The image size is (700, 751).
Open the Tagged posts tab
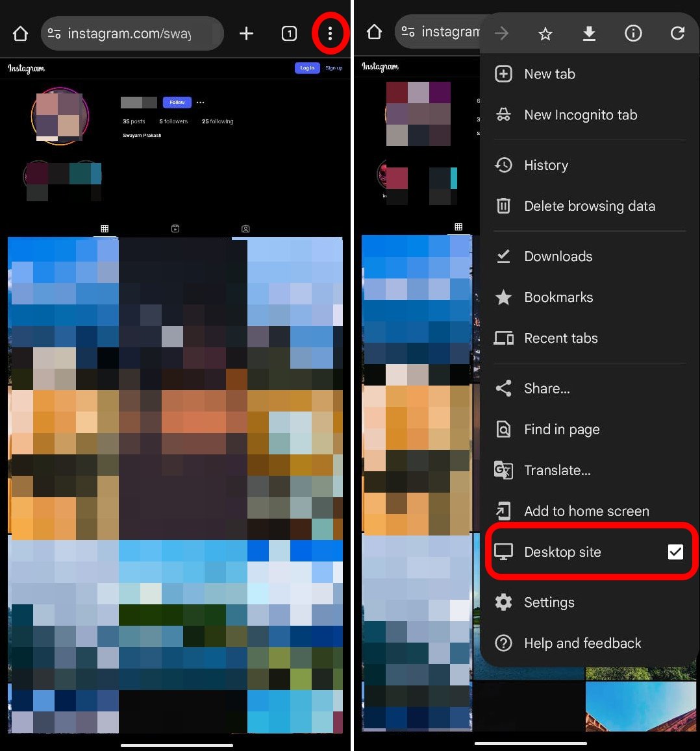coord(245,228)
